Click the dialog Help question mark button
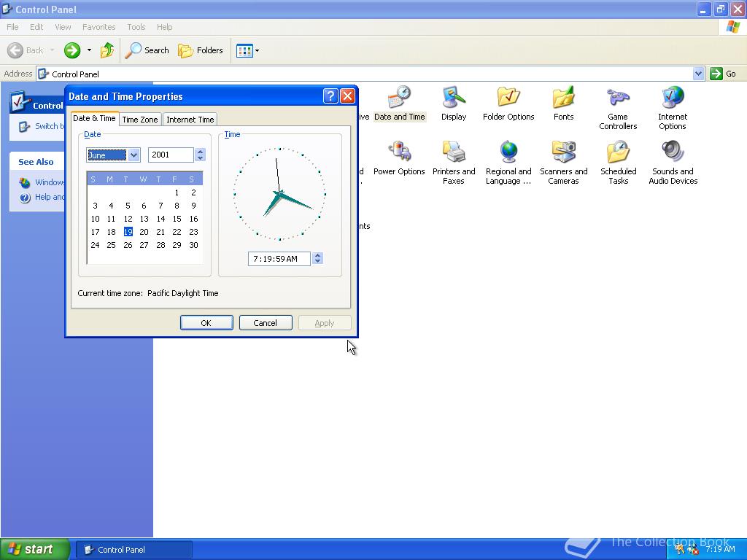Image resolution: width=747 pixels, height=560 pixels. [330, 96]
